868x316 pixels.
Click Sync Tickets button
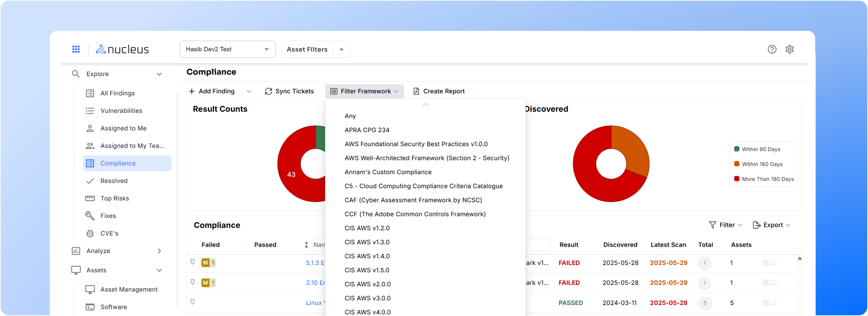tap(289, 91)
